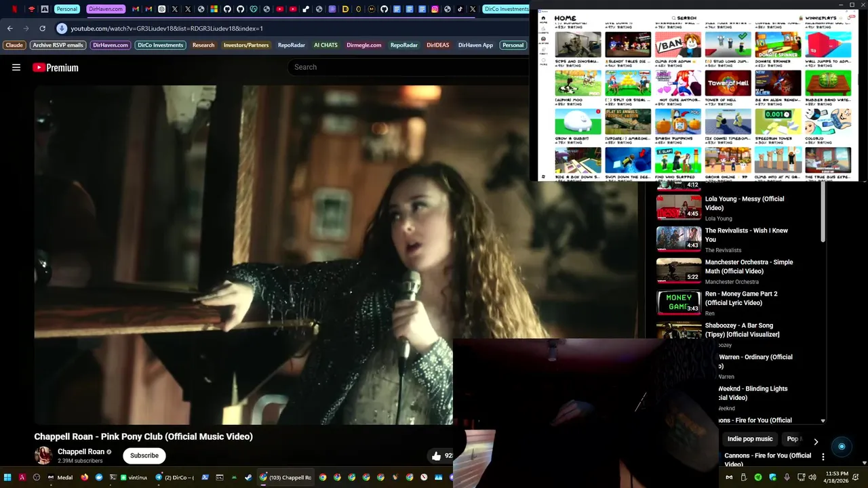Open Archive RSVP emails bookmark
The image size is (868, 488).
click(58, 45)
